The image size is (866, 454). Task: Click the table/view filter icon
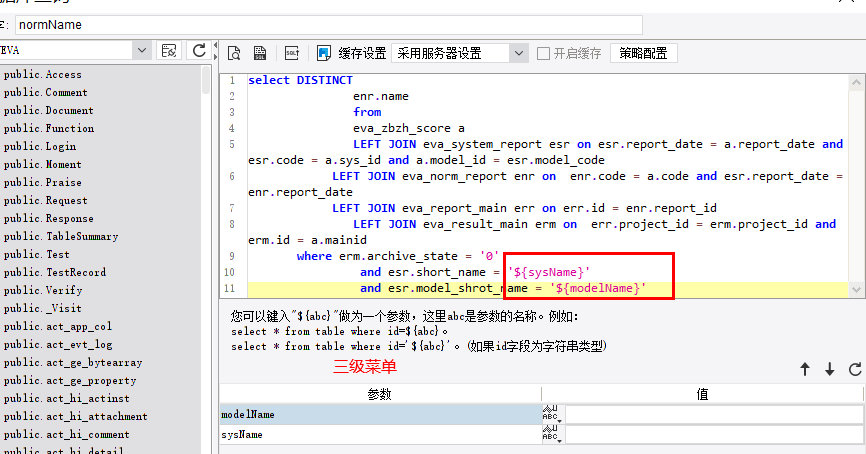(170, 50)
